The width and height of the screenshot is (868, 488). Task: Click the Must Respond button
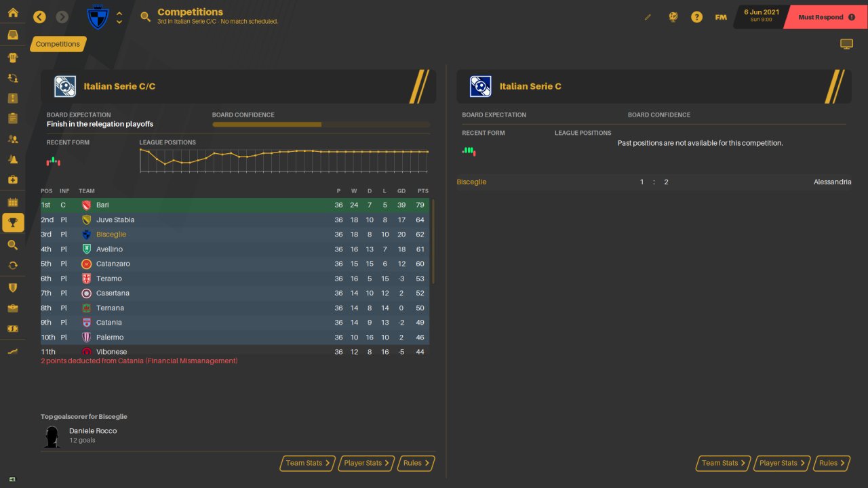[x=825, y=17]
